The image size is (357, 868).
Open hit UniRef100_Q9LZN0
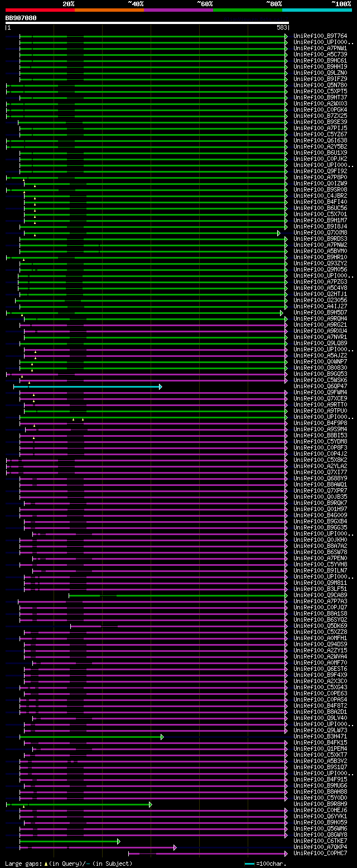pyautogui.click(x=320, y=73)
